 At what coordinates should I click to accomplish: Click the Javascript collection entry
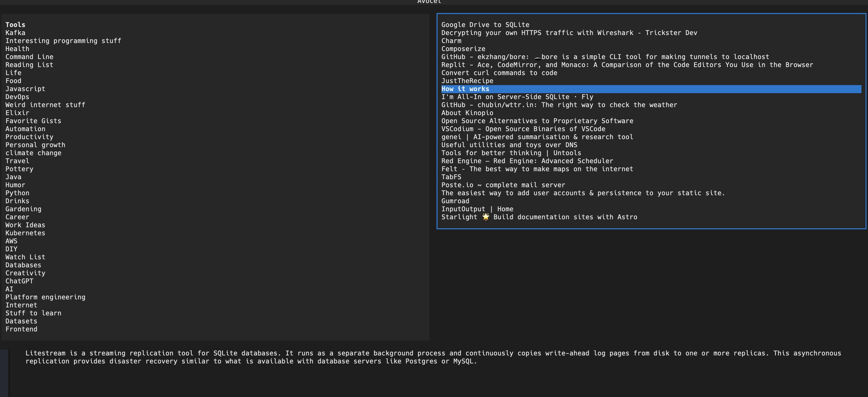point(25,89)
